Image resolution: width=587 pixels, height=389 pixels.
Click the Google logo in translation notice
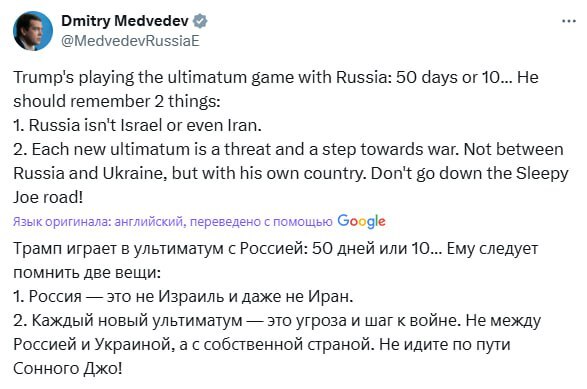click(361, 221)
